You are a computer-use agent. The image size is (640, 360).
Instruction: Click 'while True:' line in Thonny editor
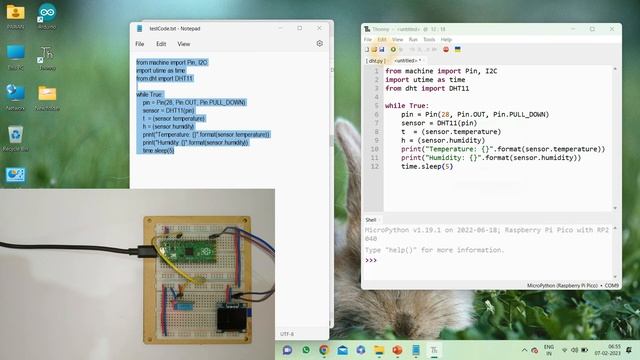(x=407, y=106)
